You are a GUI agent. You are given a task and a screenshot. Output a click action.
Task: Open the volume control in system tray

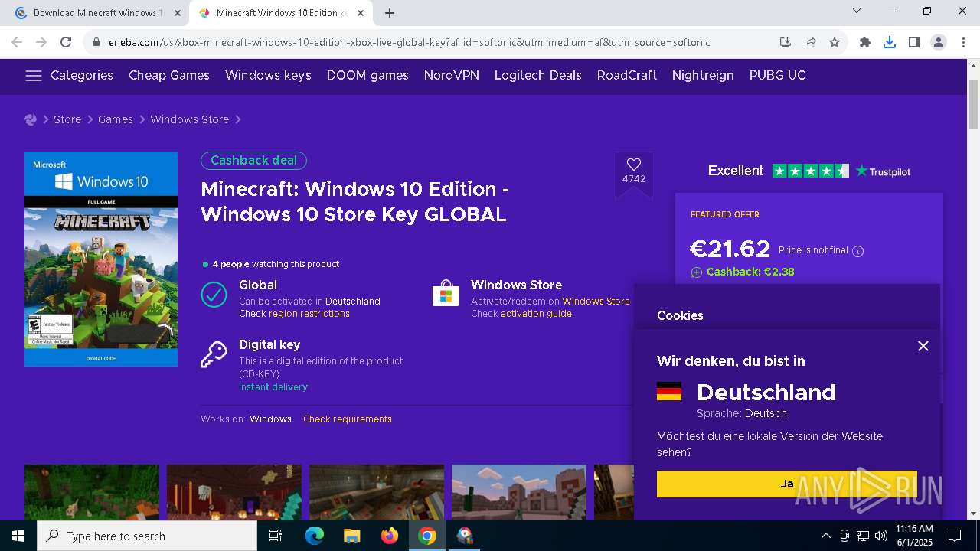[x=881, y=536]
